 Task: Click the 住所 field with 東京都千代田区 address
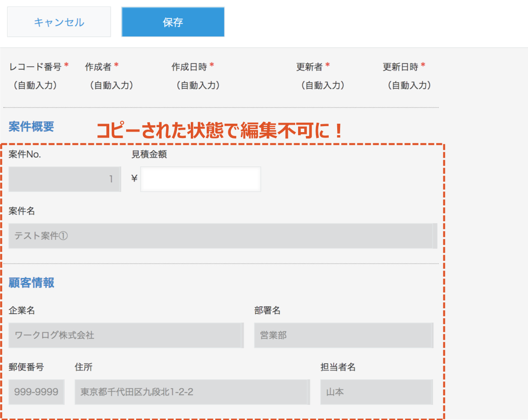point(192,392)
